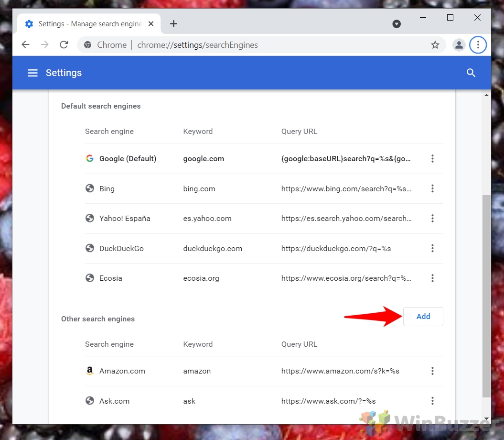Click the es.yahoo.com keyword
504x440 pixels.
[x=207, y=219]
